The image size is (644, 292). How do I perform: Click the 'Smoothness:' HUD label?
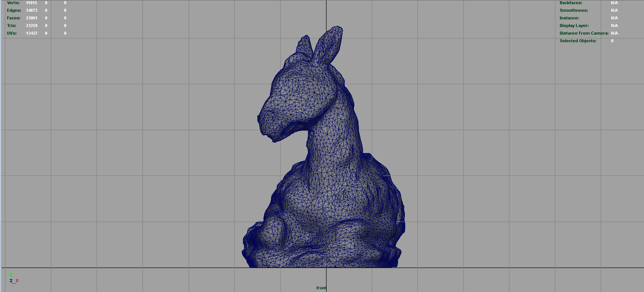coord(574,10)
